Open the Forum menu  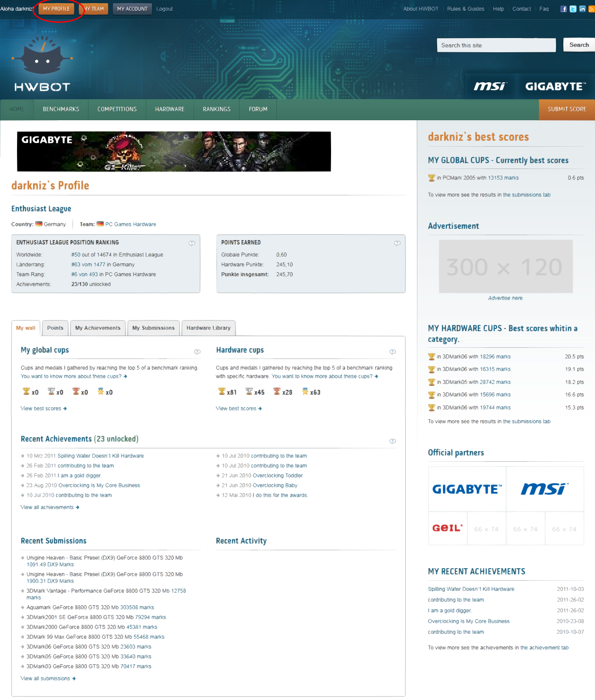pos(258,110)
